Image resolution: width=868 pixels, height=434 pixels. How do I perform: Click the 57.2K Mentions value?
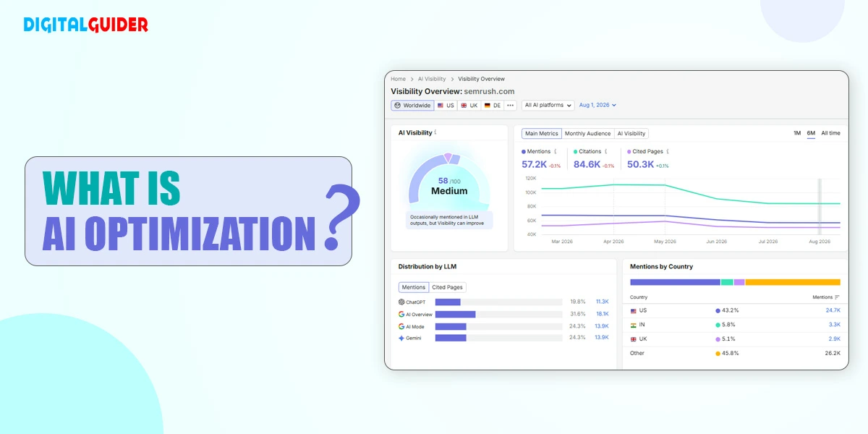[535, 165]
